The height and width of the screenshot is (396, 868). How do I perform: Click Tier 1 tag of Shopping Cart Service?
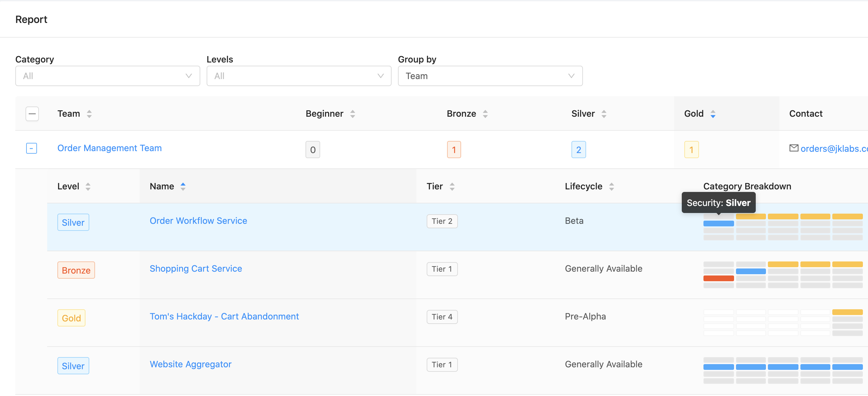click(x=442, y=269)
